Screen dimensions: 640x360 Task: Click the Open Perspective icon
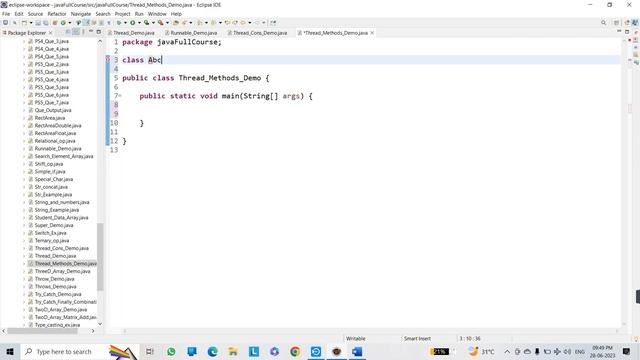(x=616, y=23)
